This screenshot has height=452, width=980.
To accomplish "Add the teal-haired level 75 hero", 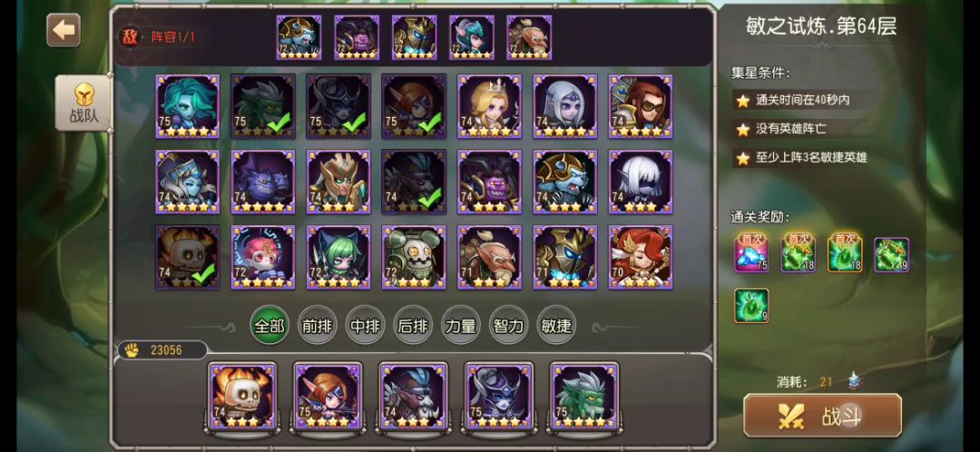I will [188, 106].
